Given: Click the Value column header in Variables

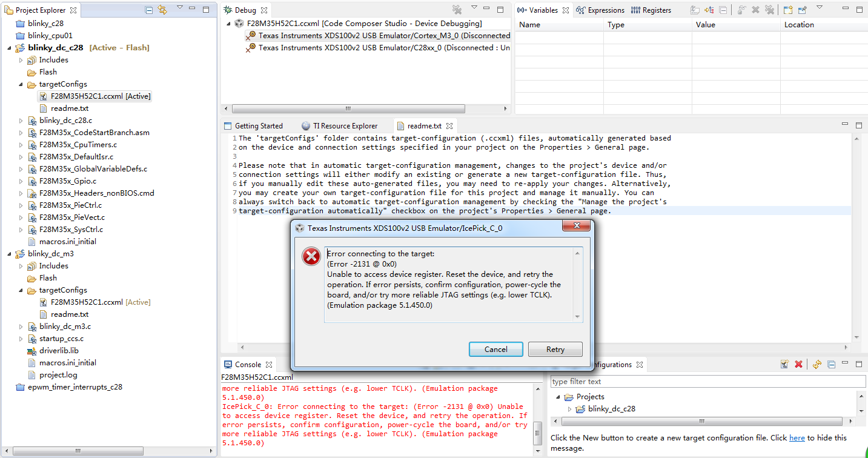Looking at the screenshot, I should pyautogui.click(x=736, y=25).
